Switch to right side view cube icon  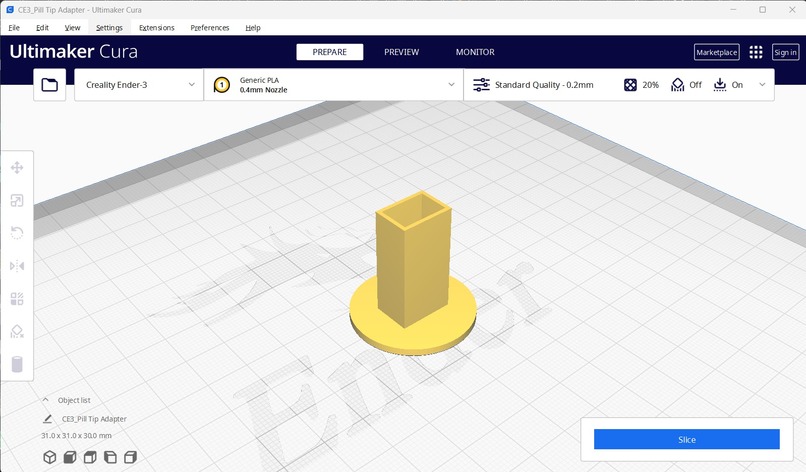click(131, 457)
